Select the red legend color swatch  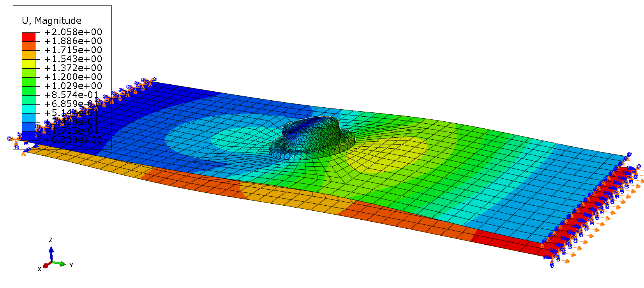tap(28, 37)
